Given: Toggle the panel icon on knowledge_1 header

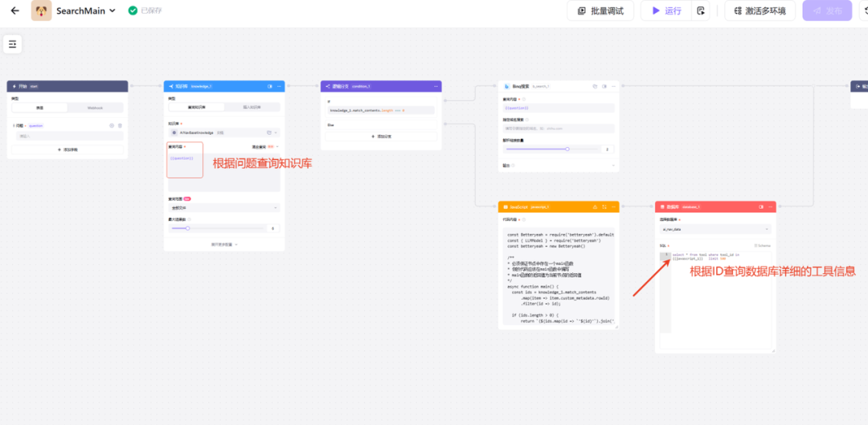Looking at the screenshot, I should [269, 86].
